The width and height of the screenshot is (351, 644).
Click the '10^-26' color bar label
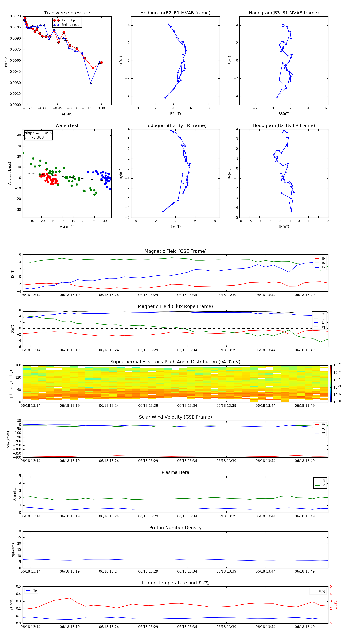(337, 365)
